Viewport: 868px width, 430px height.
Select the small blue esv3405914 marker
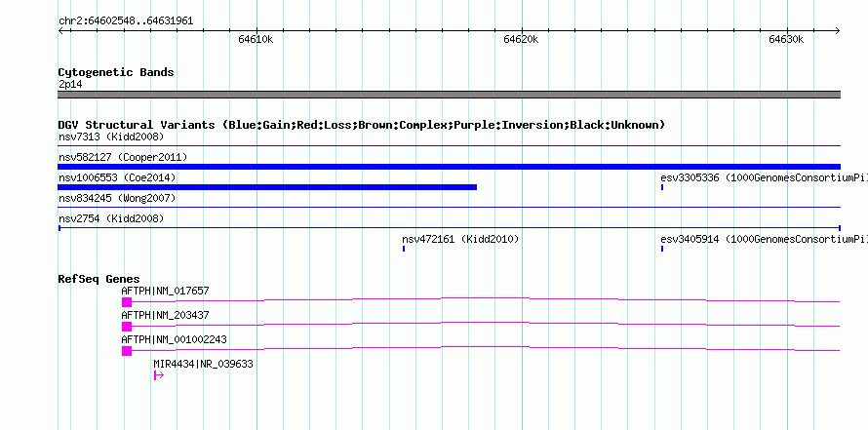coord(662,249)
